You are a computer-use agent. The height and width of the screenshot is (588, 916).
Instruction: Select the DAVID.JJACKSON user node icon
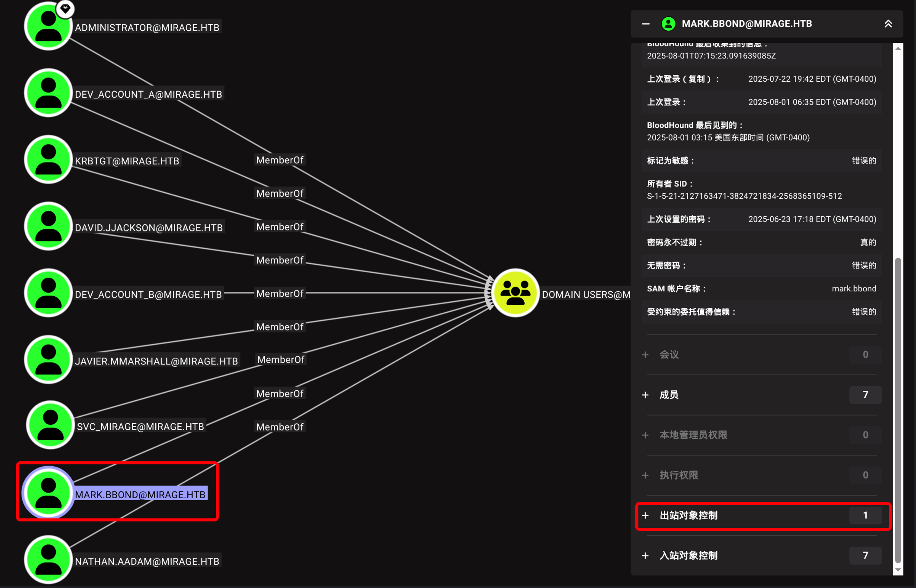tap(48, 226)
